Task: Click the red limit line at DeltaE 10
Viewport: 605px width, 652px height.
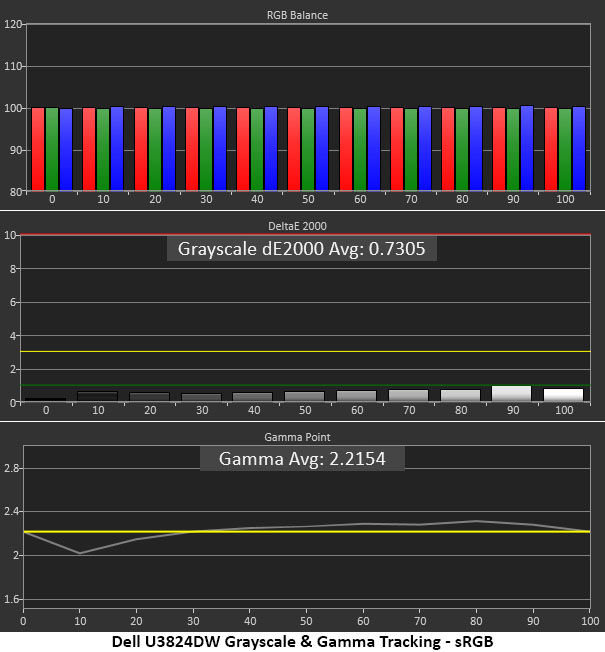Action: pyautogui.click(x=305, y=235)
